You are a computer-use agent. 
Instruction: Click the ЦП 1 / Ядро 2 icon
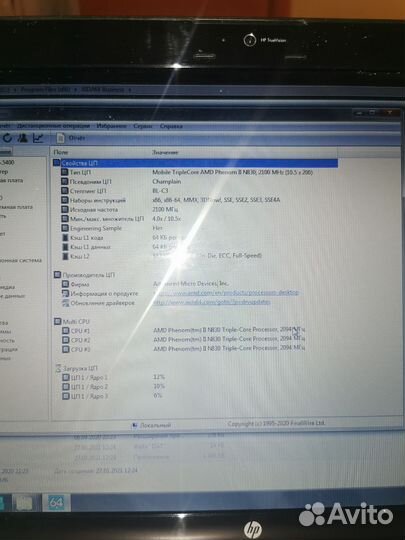point(66,387)
